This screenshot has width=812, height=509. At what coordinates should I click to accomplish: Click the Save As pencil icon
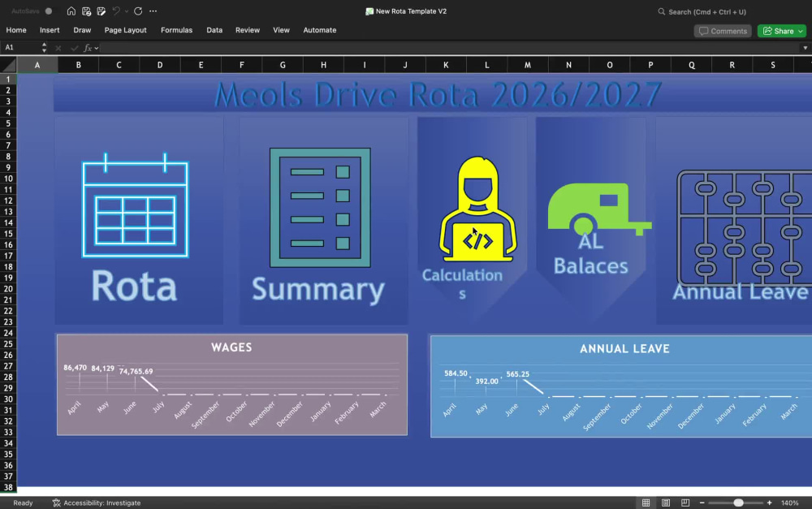[x=101, y=11]
